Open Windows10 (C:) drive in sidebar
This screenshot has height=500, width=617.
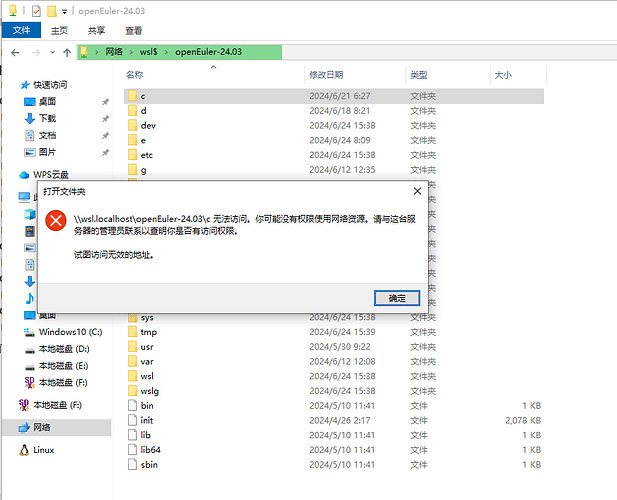70,331
